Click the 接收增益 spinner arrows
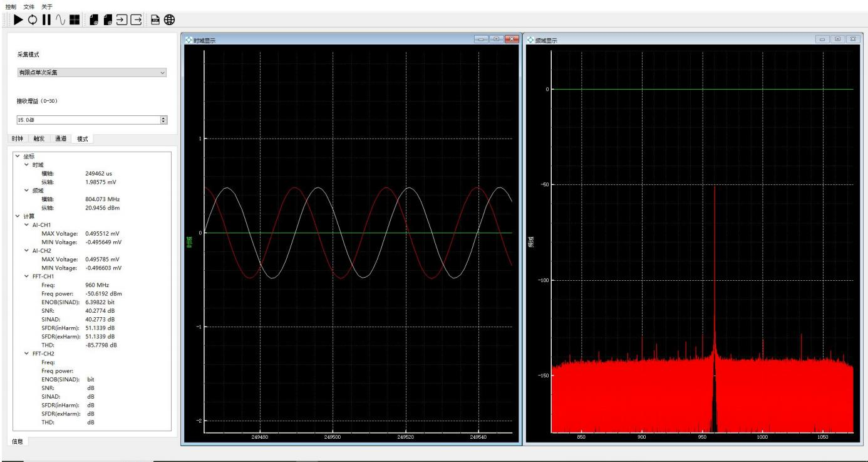The height and width of the screenshot is (462, 868). point(164,119)
